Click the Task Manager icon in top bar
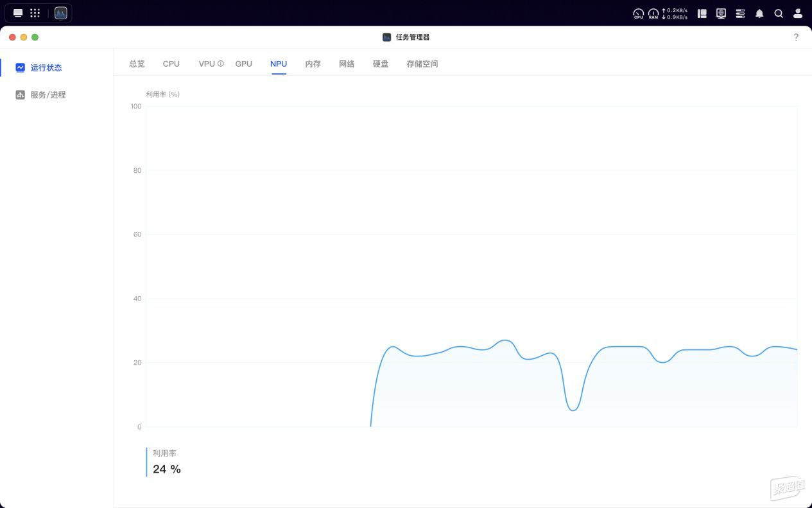This screenshot has height=508, width=812. (x=61, y=13)
